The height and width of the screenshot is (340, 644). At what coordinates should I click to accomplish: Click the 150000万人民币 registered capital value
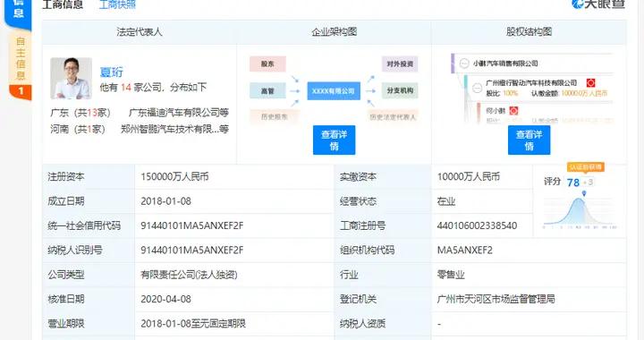[x=174, y=176]
